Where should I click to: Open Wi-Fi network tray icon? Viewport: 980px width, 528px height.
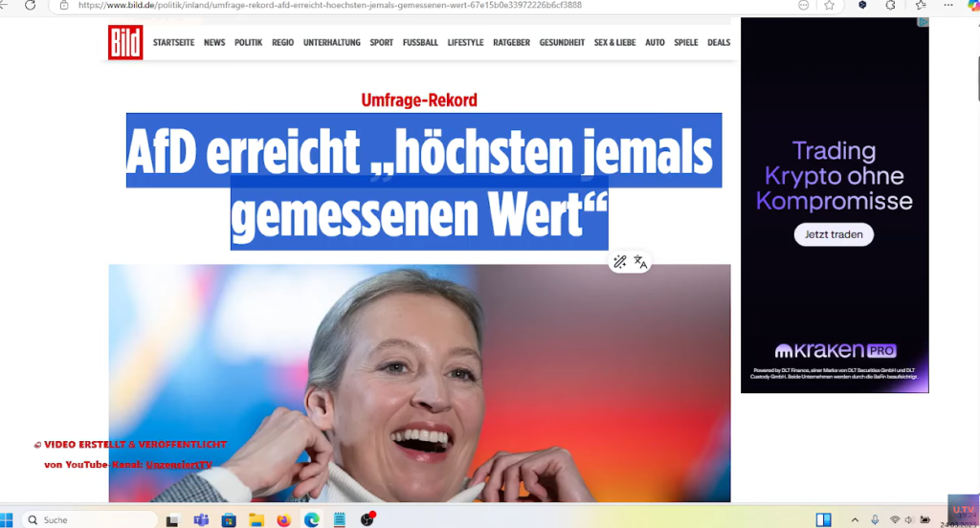[x=895, y=520]
